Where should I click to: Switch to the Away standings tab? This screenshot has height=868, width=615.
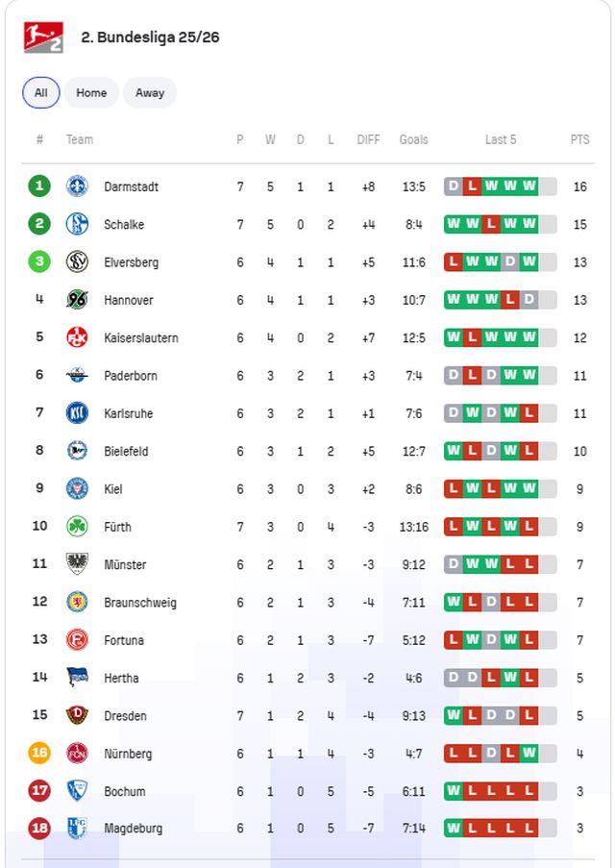(150, 93)
